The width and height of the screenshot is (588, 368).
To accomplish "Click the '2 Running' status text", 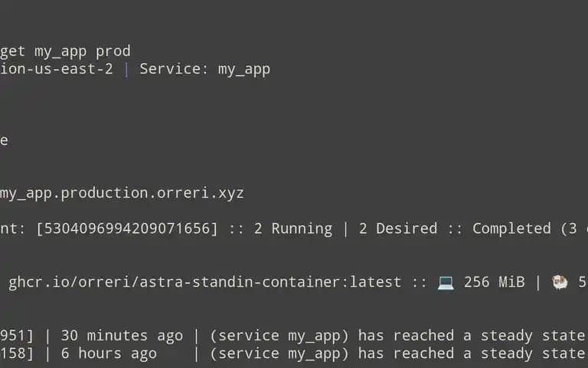I will (293, 228).
